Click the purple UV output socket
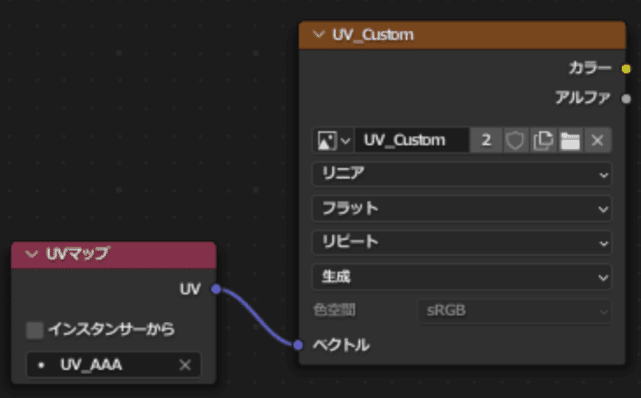The height and width of the screenshot is (398, 641). (x=216, y=289)
